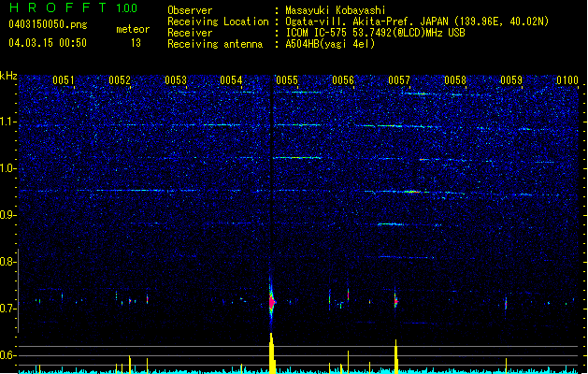This screenshot has width=588, height=374.
Task: Click the 0059 time marker
Action: point(511,80)
